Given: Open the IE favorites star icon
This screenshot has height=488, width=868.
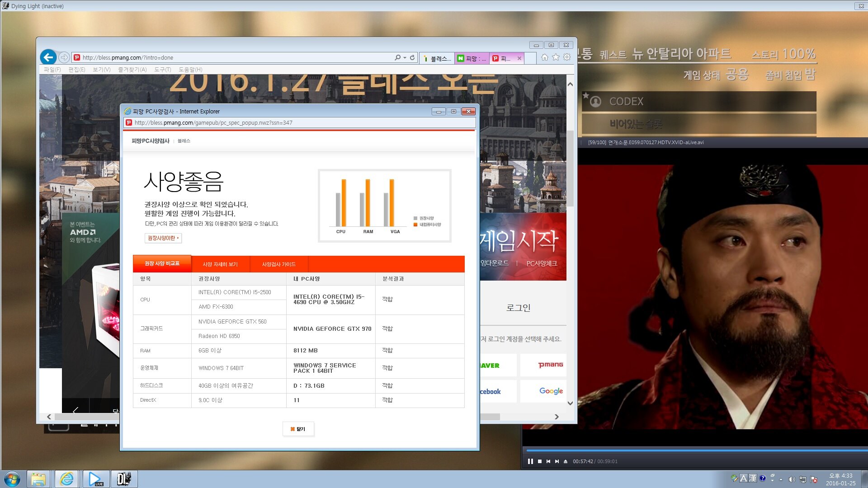Looking at the screenshot, I should click(x=556, y=57).
